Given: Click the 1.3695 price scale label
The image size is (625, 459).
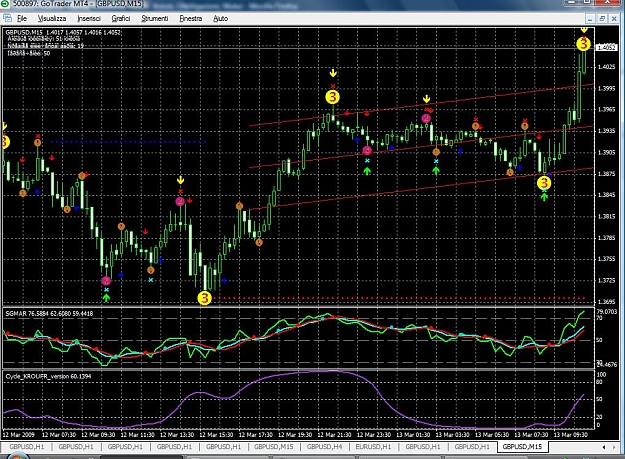Looking at the screenshot, I should tap(606, 302).
